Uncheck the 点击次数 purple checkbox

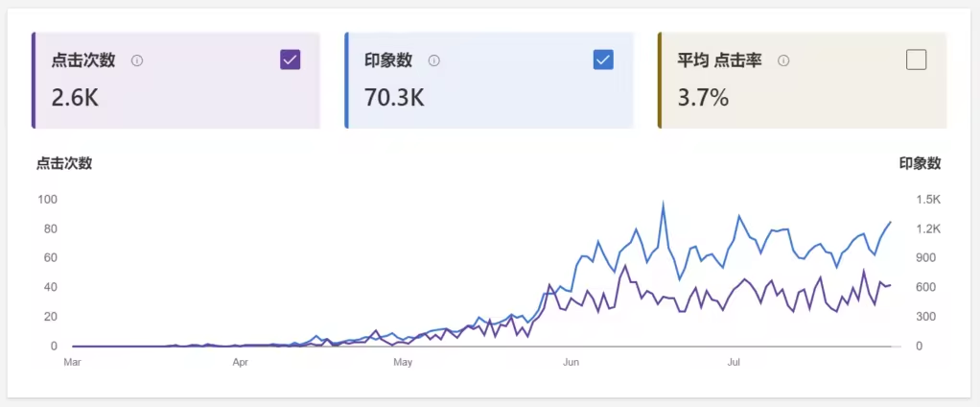[x=290, y=60]
